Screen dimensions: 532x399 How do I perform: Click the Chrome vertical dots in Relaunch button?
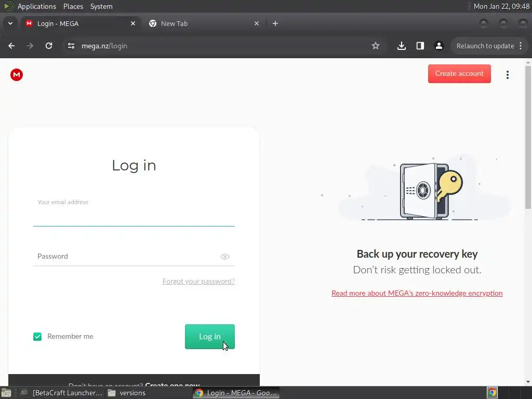[x=521, y=46]
